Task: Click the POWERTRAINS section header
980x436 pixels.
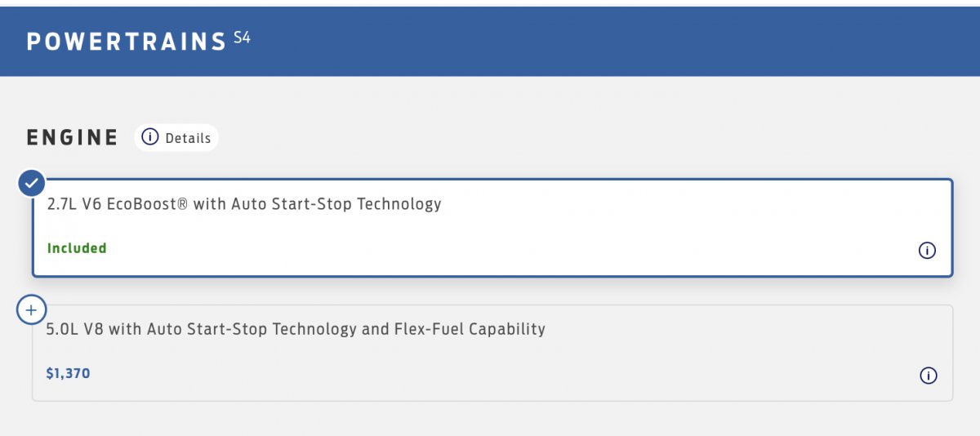Action: point(126,42)
